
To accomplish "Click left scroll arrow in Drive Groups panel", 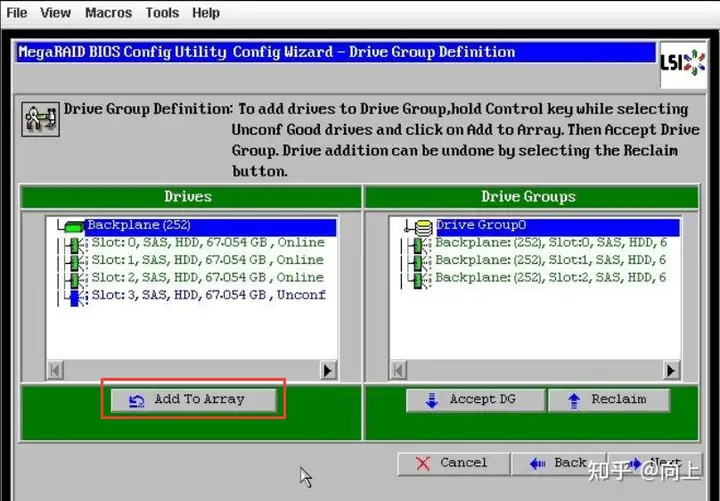I will (399, 370).
